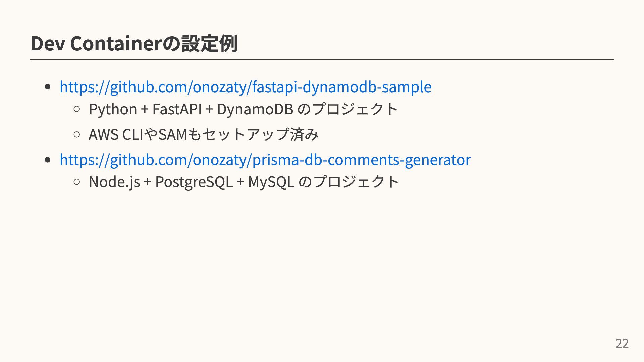This screenshot has height=362, width=644.
Task: Click the word "Python" in the first sub-bullet
Action: pyautogui.click(x=113, y=109)
